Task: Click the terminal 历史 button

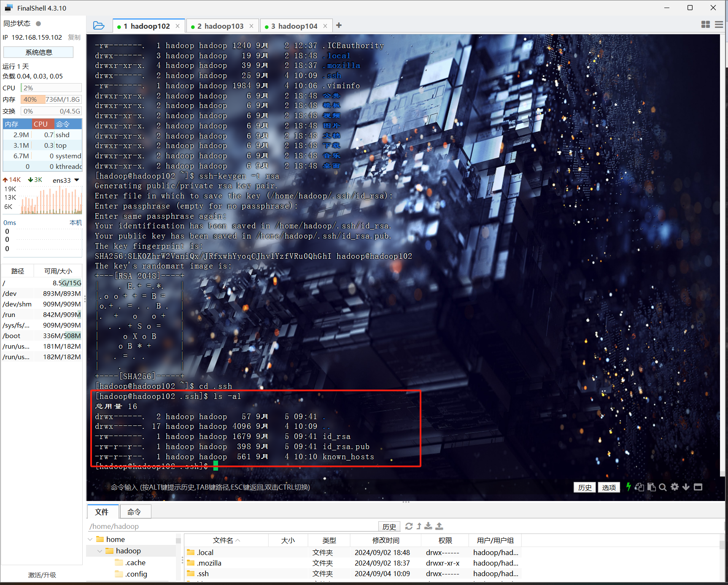Action: [x=585, y=487]
